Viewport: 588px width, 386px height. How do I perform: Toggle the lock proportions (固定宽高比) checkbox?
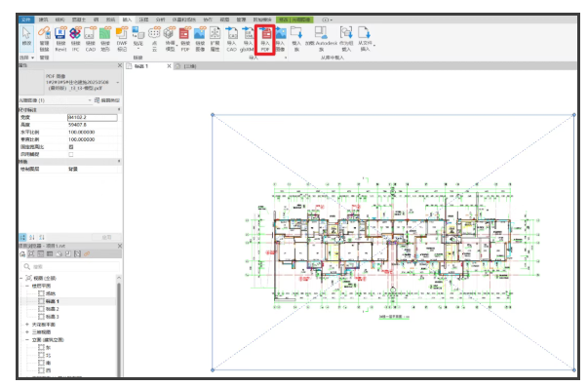pos(71,147)
